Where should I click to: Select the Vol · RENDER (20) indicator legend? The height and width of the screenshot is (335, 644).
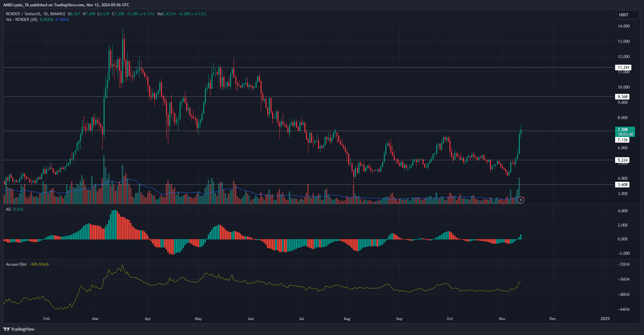22,20
